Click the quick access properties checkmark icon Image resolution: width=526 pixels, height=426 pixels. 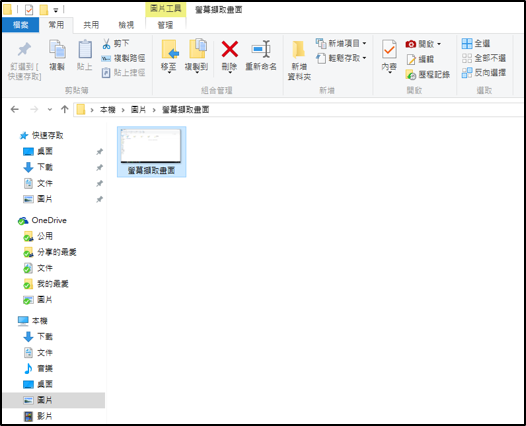(x=29, y=10)
